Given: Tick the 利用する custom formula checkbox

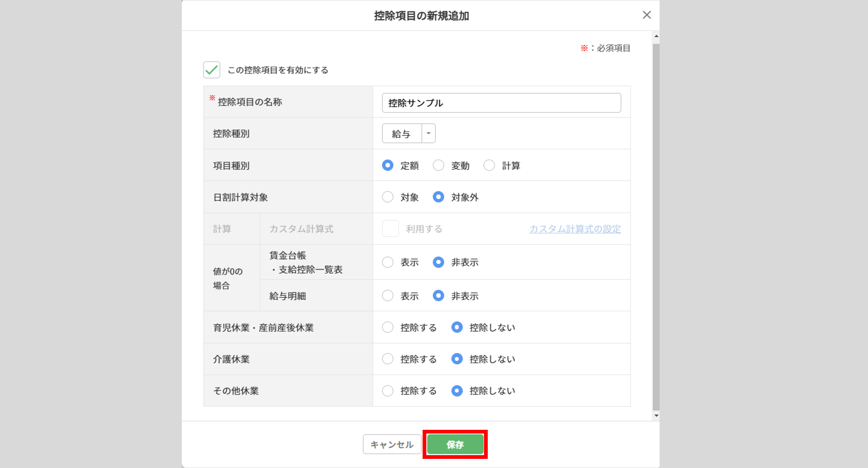Looking at the screenshot, I should coord(390,228).
